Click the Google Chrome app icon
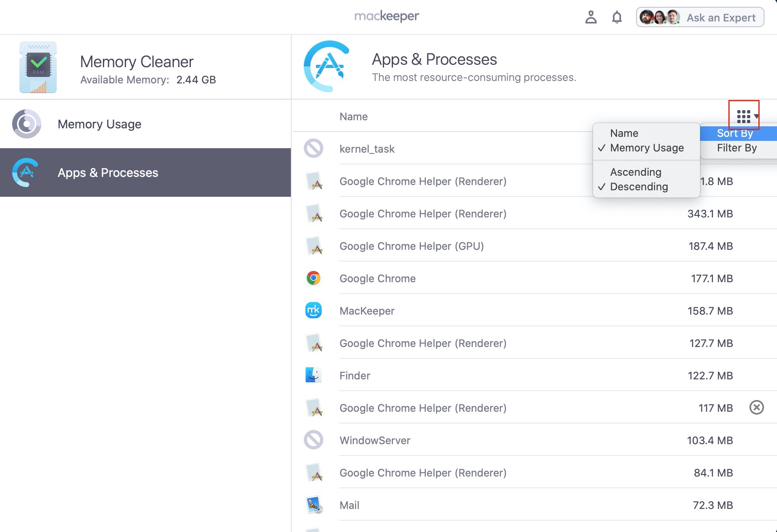The width and height of the screenshot is (777, 532). (314, 278)
